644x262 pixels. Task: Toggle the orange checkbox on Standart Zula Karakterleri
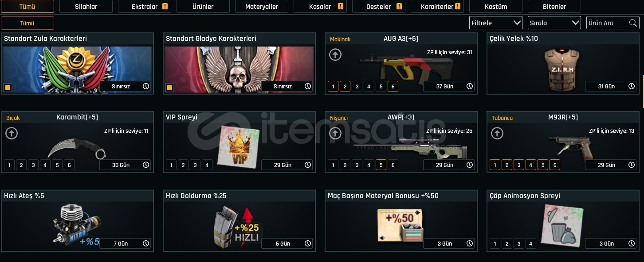coord(8,87)
